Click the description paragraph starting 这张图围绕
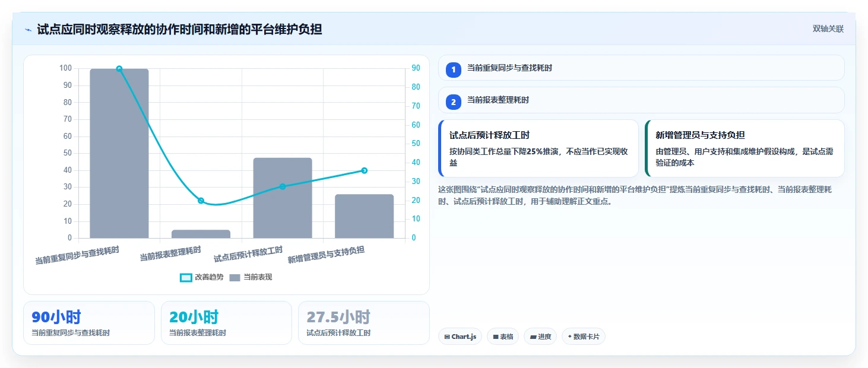Image resolution: width=868 pixels, height=368 pixels. point(636,195)
